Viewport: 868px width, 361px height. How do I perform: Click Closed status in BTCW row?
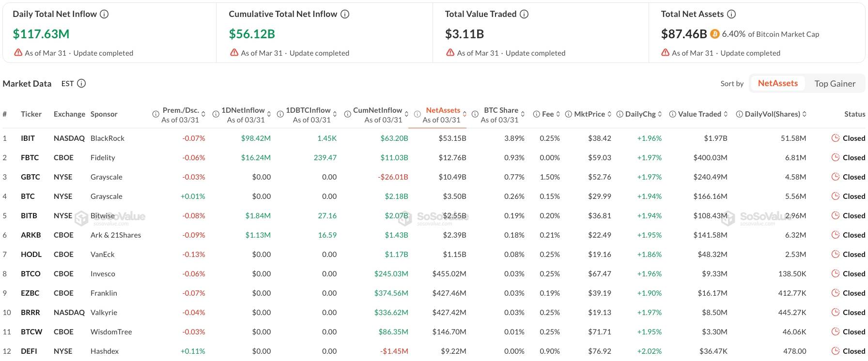click(853, 331)
